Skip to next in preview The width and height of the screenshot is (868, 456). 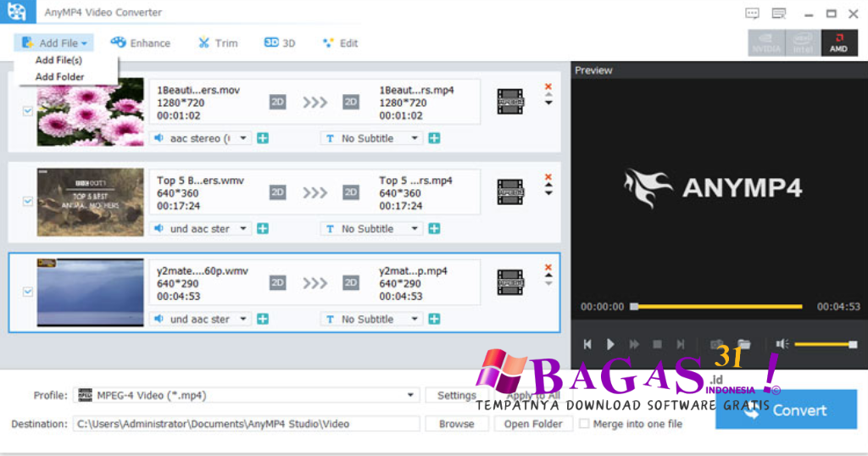(x=681, y=344)
